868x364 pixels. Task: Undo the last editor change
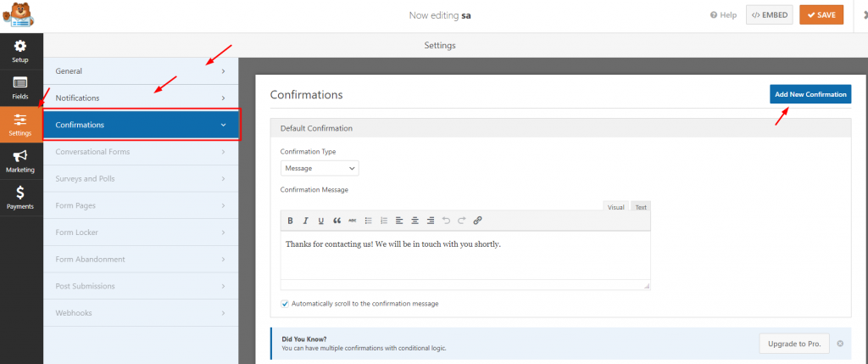pyautogui.click(x=446, y=221)
